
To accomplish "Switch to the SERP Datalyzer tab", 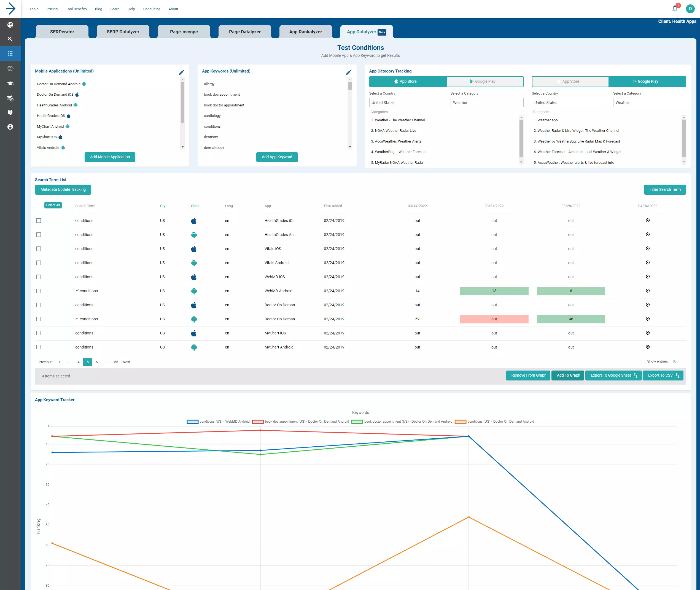I will (123, 32).
